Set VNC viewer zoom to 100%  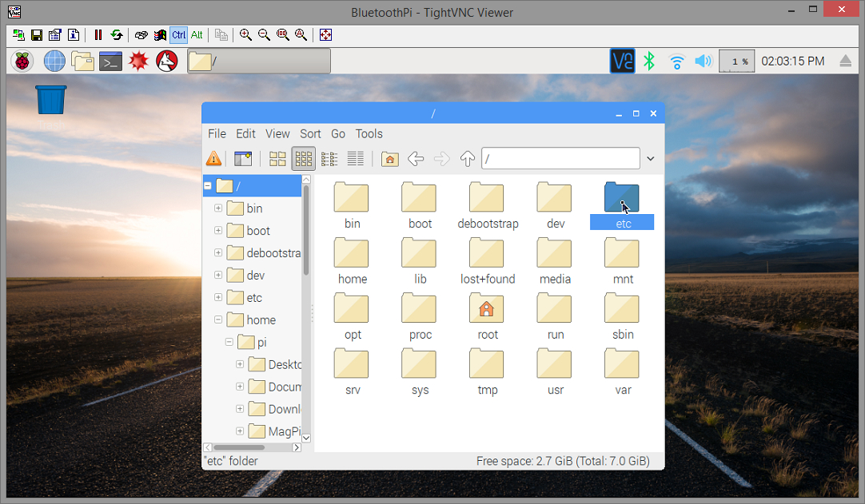[282, 35]
